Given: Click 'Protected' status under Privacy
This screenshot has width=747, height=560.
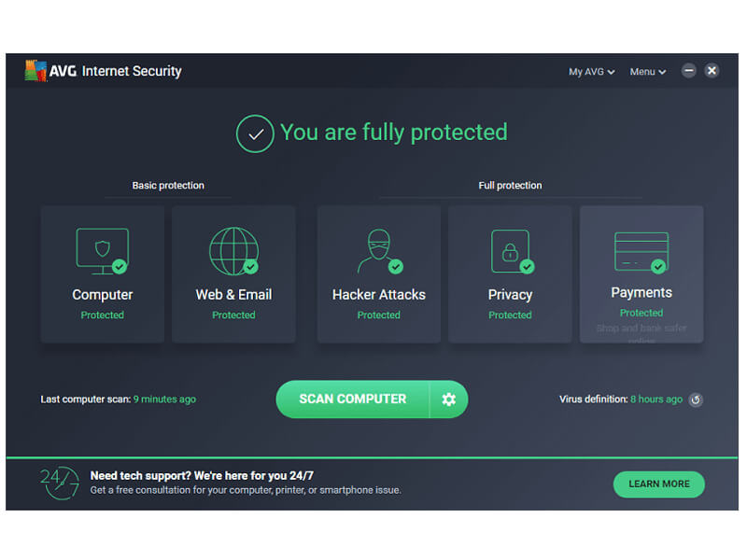Looking at the screenshot, I should [x=510, y=315].
